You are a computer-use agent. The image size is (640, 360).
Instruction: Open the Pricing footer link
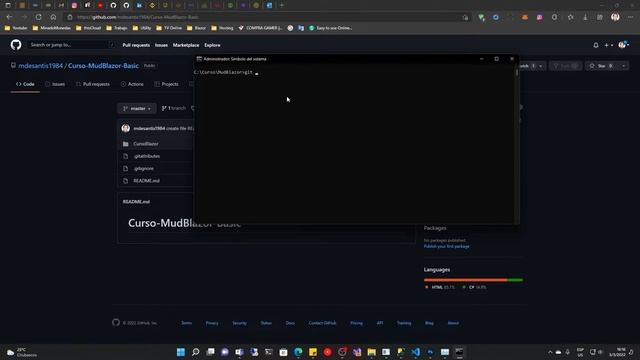[356, 323]
